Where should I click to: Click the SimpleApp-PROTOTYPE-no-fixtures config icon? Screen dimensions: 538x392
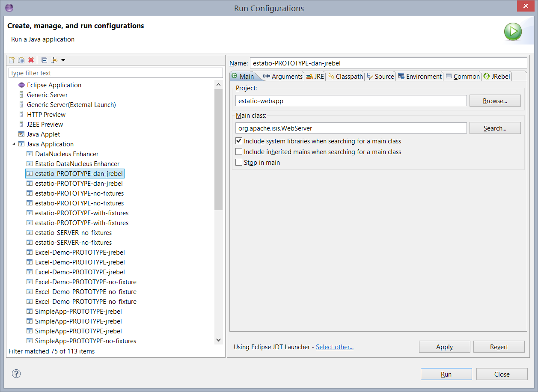30,341
